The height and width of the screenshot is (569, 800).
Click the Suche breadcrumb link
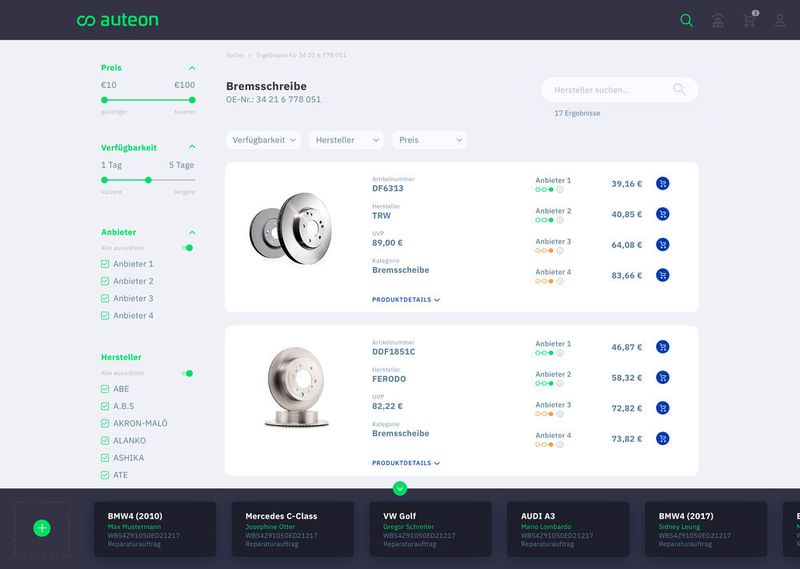click(235, 55)
